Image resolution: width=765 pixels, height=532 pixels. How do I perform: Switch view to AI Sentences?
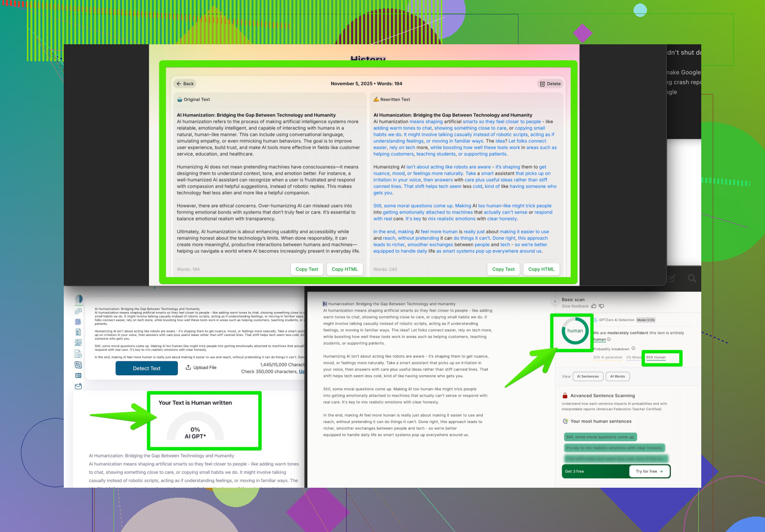pyautogui.click(x=588, y=376)
